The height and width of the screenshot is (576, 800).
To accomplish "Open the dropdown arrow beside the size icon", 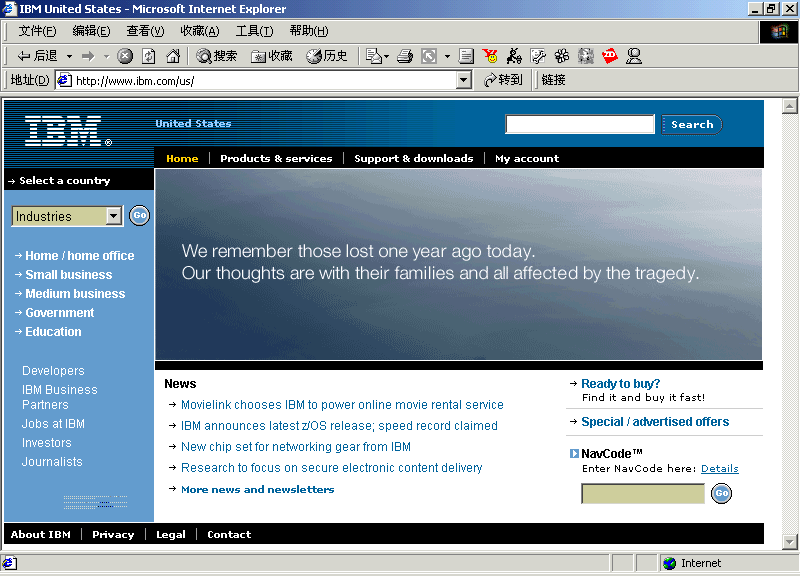I will click(x=447, y=56).
